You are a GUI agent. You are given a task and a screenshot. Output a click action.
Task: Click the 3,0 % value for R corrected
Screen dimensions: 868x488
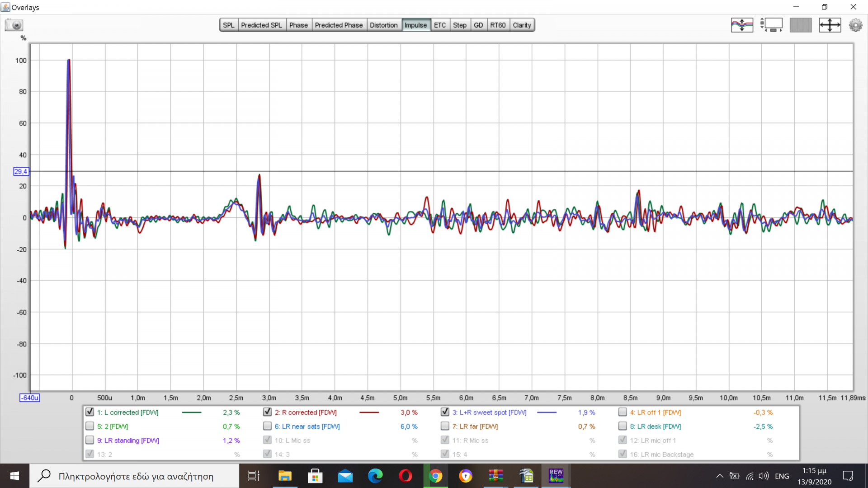click(x=409, y=413)
